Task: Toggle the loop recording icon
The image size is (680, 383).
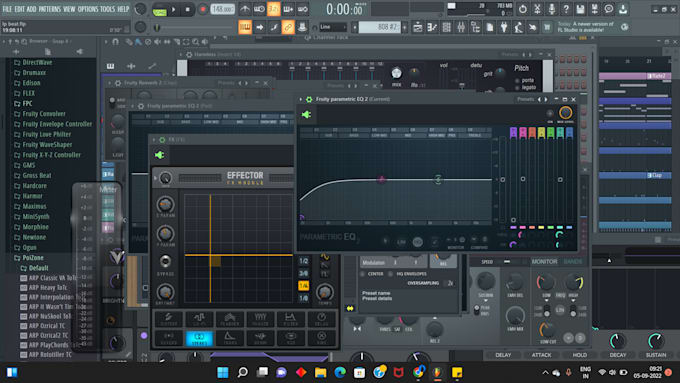Action: tap(303, 9)
